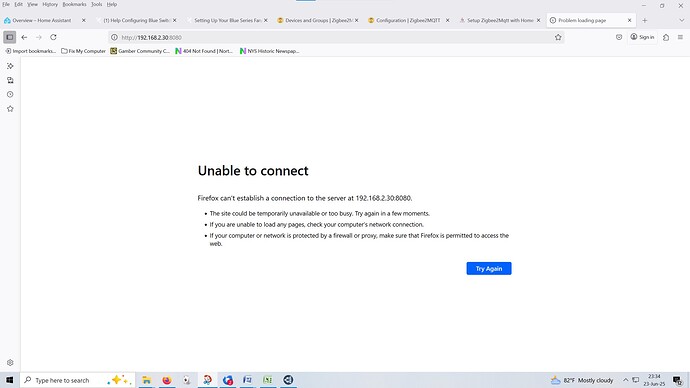This screenshot has height=388, width=690.
Task: Open 404 Not Found bookmark
Action: click(204, 51)
